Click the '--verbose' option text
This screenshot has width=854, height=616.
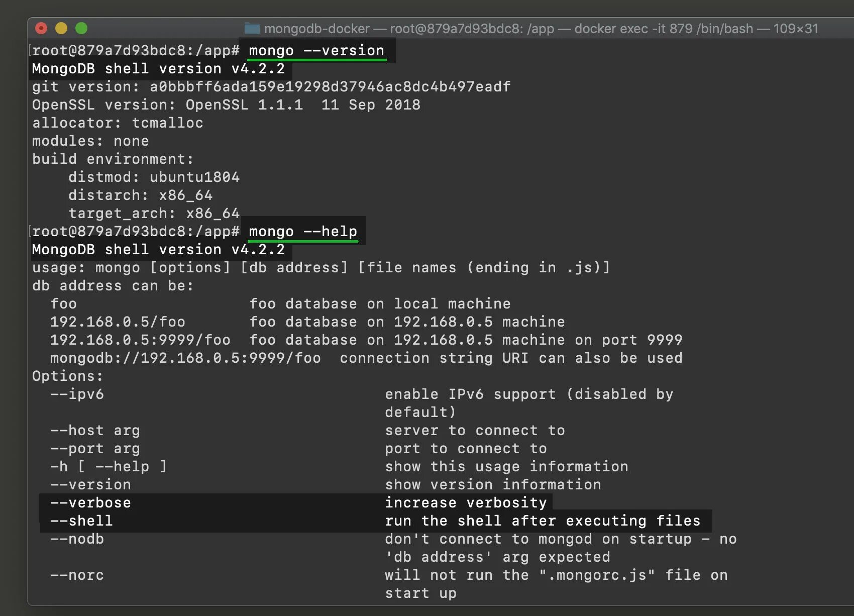click(x=90, y=503)
